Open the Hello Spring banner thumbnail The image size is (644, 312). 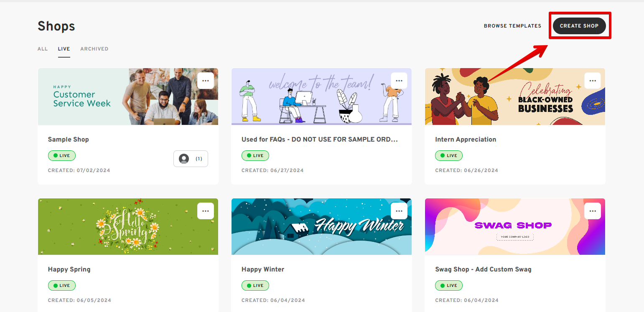[x=128, y=227]
